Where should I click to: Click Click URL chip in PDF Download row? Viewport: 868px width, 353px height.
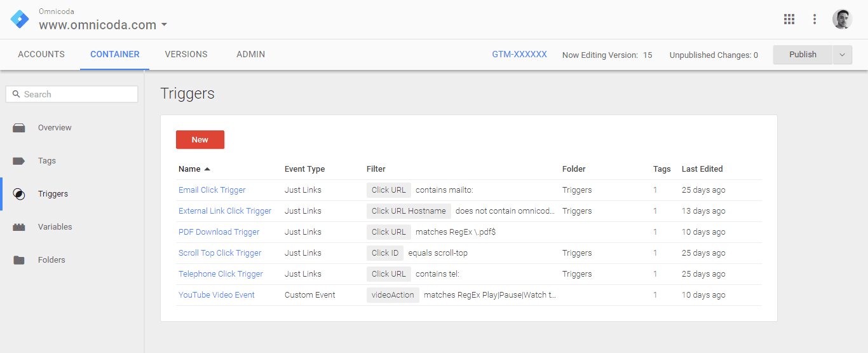(389, 232)
